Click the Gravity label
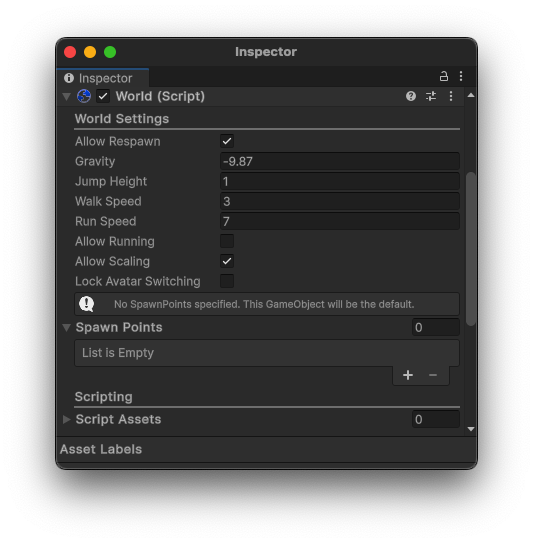The height and width of the screenshot is (543, 533). pos(95,161)
